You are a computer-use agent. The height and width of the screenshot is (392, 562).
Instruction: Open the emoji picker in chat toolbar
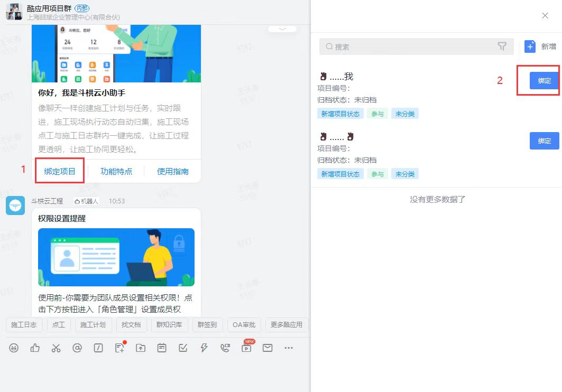(x=14, y=348)
